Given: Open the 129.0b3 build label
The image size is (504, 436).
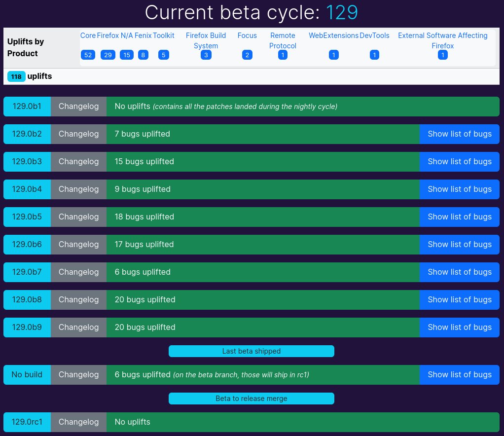Looking at the screenshot, I should click(x=27, y=162).
